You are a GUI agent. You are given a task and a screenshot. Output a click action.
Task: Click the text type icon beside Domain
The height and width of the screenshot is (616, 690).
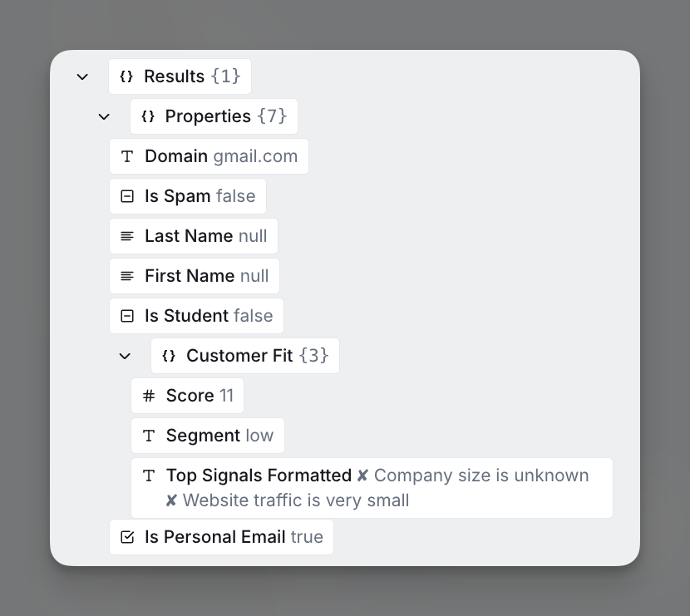point(127,156)
